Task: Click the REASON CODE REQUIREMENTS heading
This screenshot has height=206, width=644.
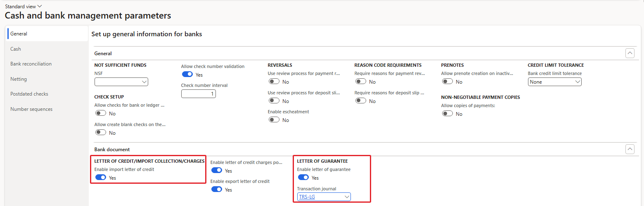Action: (388, 65)
